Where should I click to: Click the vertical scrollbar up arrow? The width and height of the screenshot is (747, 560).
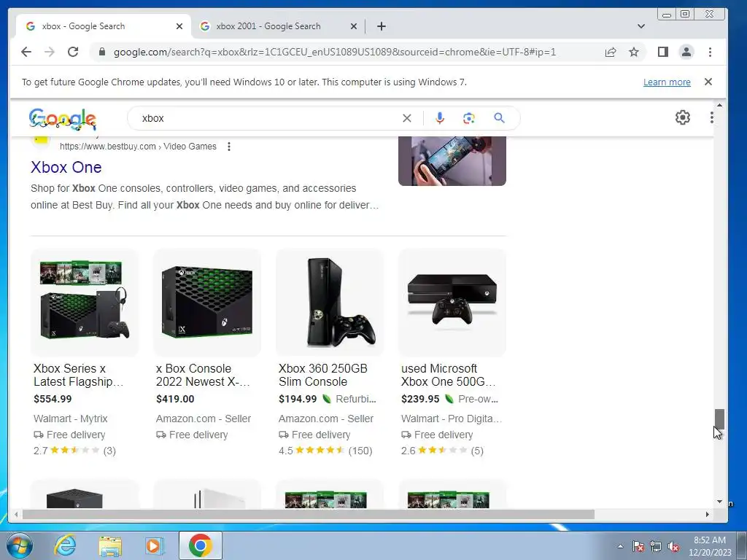pyautogui.click(x=719, y=105)
